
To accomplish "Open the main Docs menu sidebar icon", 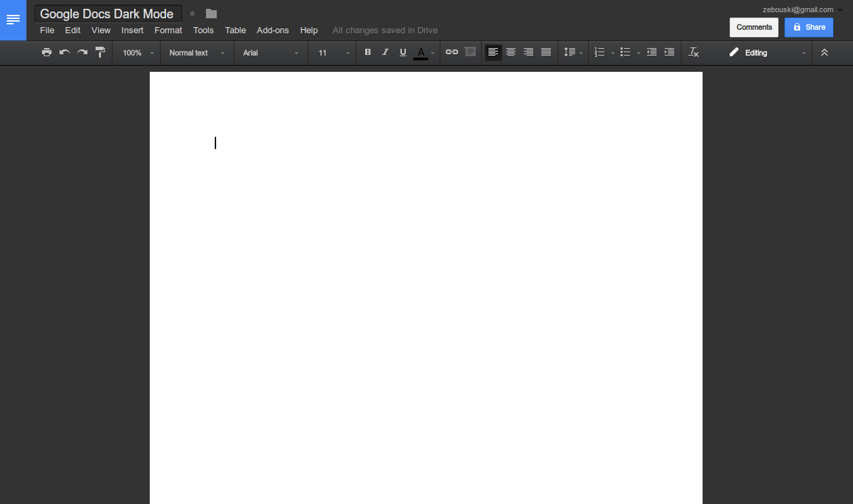I will click(x=13, y=20).
